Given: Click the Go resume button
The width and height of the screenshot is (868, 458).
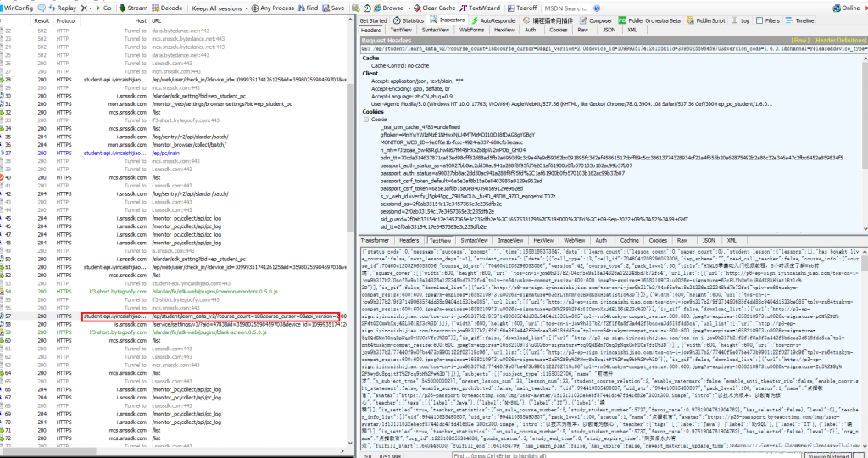Looking at the screenshot, I should (x=103, y=8).
